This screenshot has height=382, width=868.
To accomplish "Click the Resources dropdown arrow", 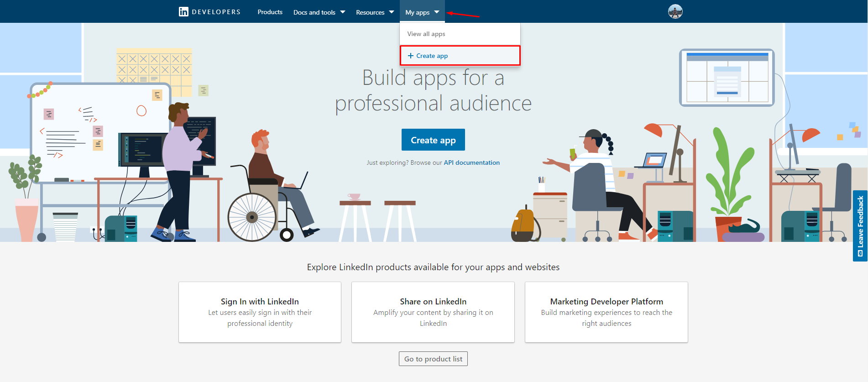I will (392, 12).
